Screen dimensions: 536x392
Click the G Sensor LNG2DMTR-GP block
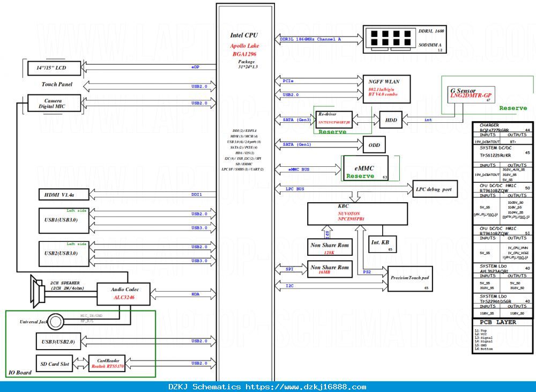pyautogui.click(x=471, y=95)
